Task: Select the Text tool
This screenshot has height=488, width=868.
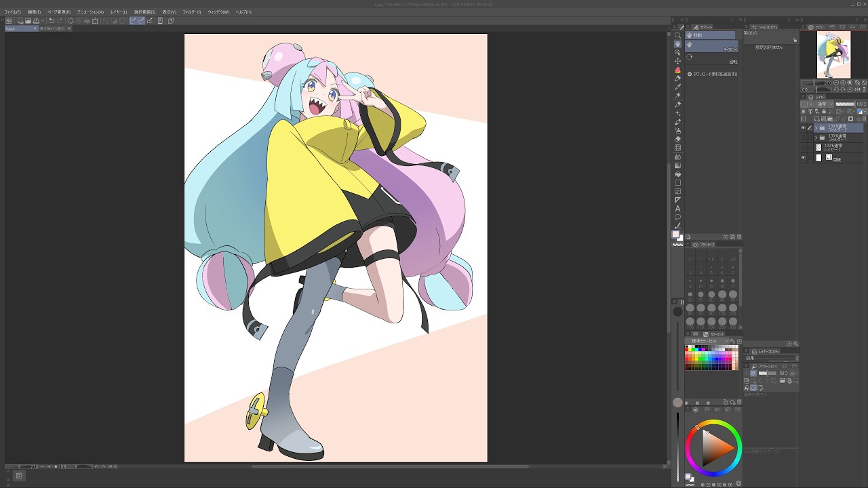Action: coord(677,209)
